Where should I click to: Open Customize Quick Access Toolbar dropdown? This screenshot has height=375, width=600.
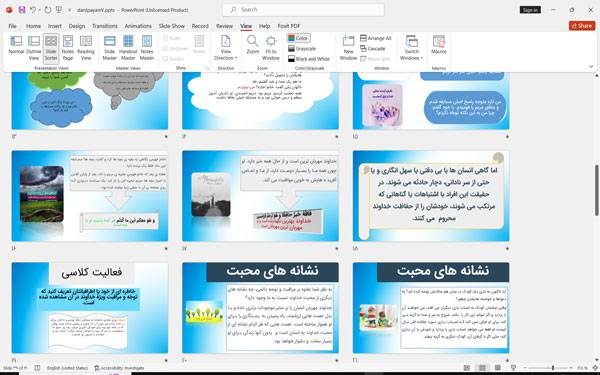[69, 10]
